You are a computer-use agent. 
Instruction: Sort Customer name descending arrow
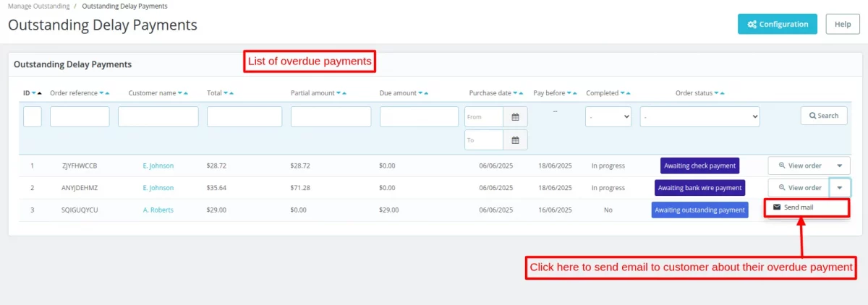pos(180,93)
